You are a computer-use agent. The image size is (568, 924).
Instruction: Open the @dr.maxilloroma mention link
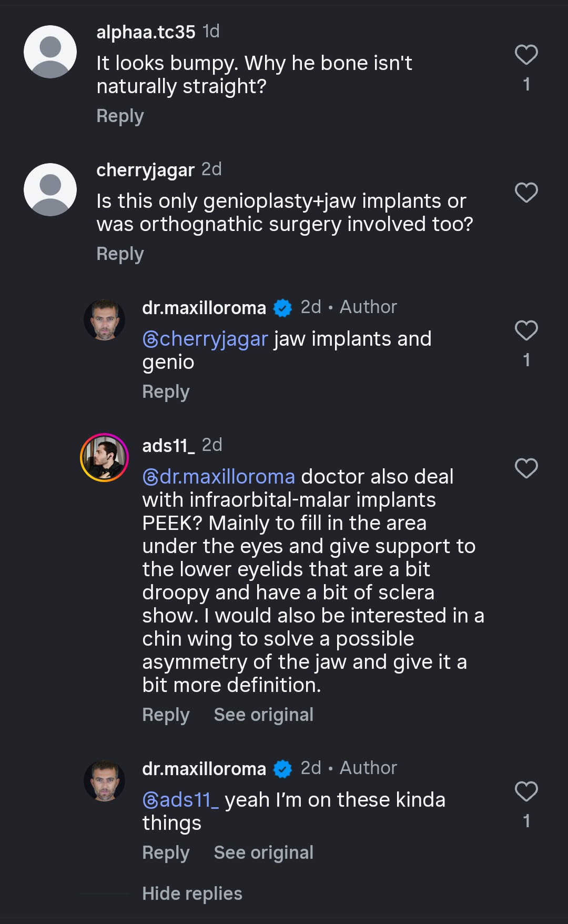tap(218, 477)
